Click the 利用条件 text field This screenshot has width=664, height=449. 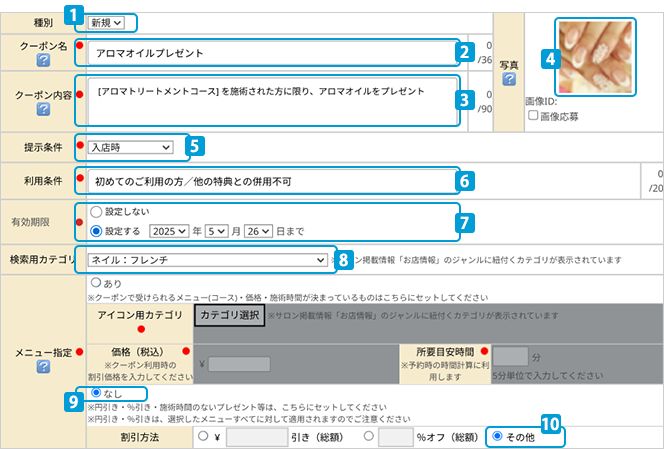click(x=270, y=182)
